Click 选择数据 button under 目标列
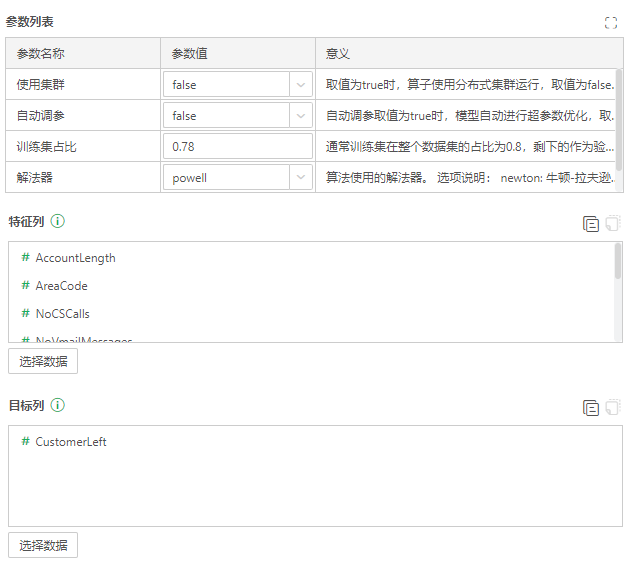This screenshot has width=640, height=572. [43, 545]
